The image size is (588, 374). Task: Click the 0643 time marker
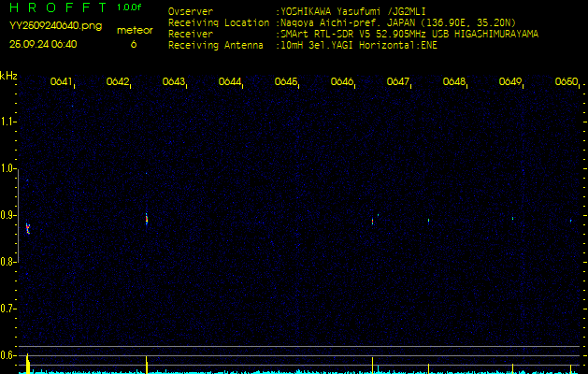coord(174,81)
